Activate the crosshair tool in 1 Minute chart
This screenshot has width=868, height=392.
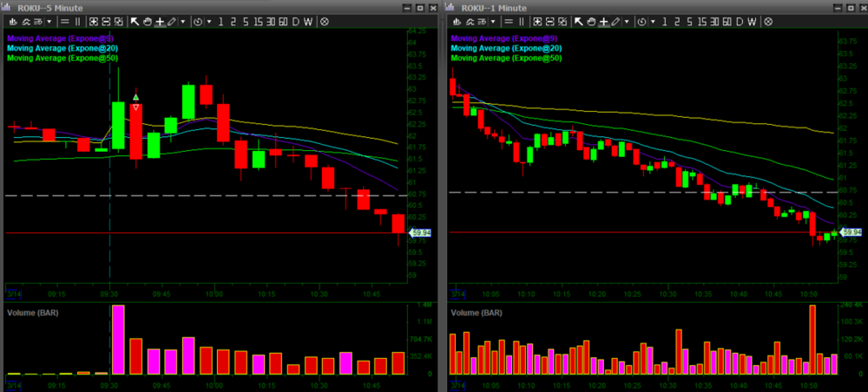603,21
